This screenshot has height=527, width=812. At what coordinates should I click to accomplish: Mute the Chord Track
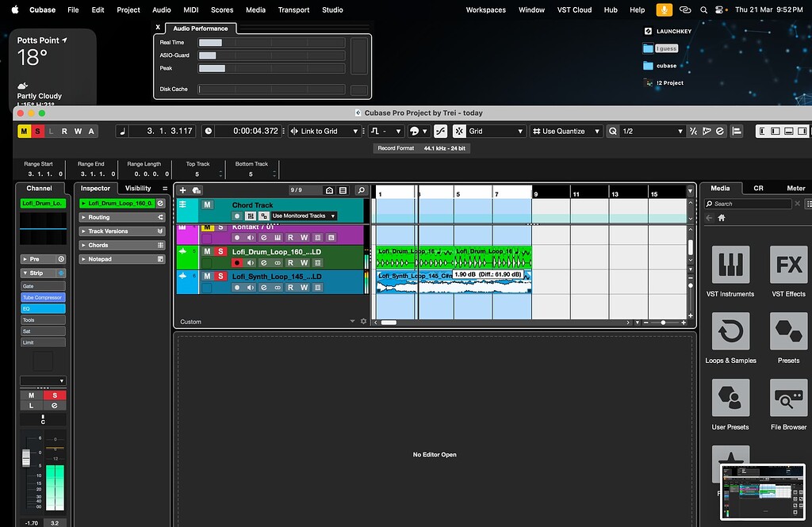[208, 204]
